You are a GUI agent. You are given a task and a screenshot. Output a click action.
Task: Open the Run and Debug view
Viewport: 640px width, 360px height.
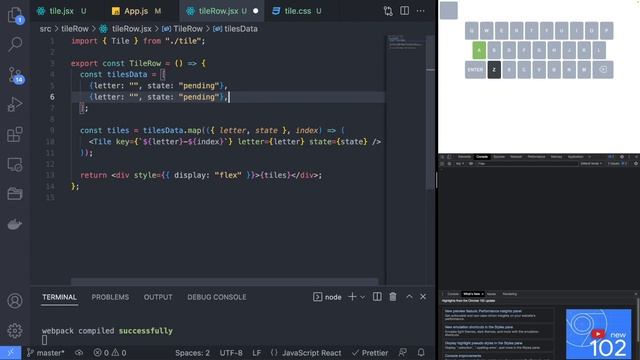click(x=15, y=104)
